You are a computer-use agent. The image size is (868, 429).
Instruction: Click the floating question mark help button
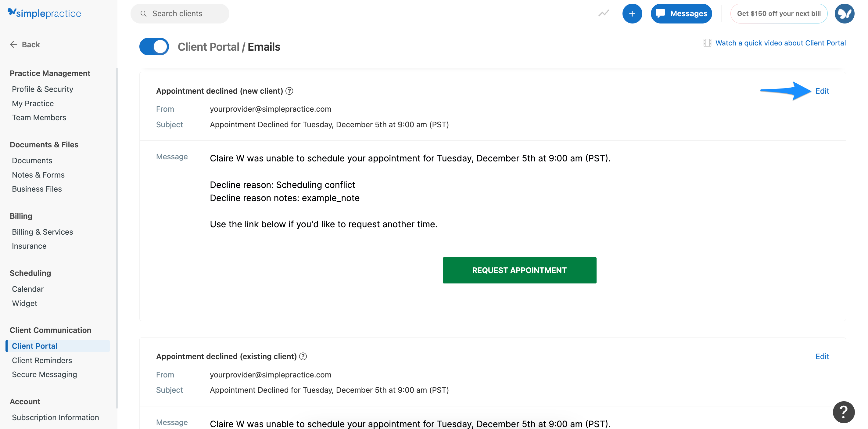click(x=843, y=412)
